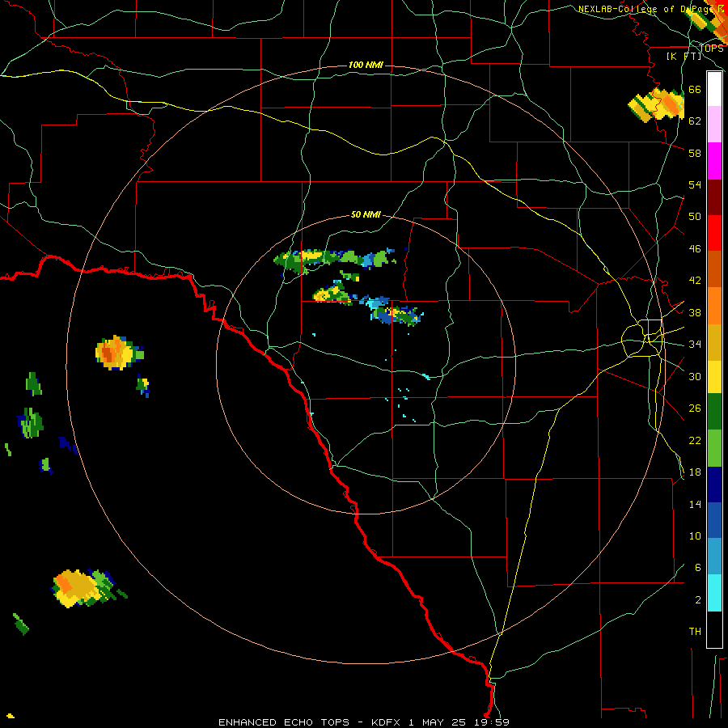This screenshot has width=728, height=728.
Task: Click the "NEXLAB-College of DuPage" credit text
Action: click(645, 9)
